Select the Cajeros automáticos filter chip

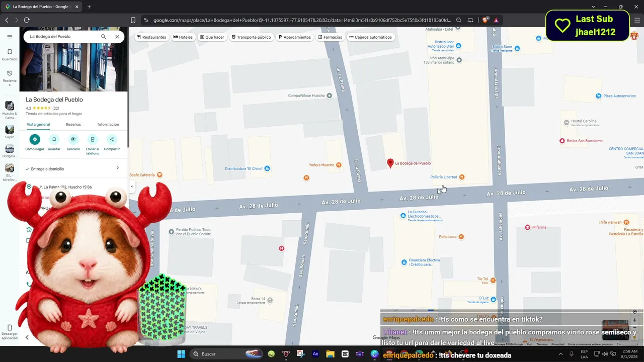[370, 37]
